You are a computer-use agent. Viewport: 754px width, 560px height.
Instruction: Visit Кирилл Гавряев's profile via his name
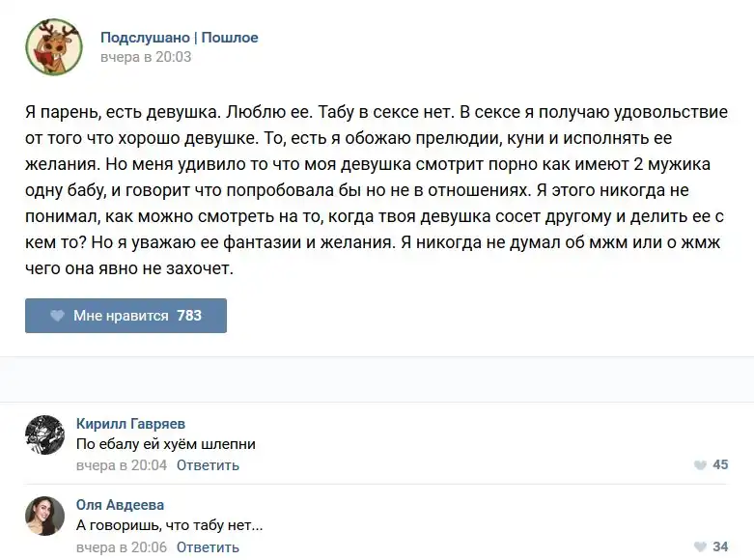[x=130, y=424]
